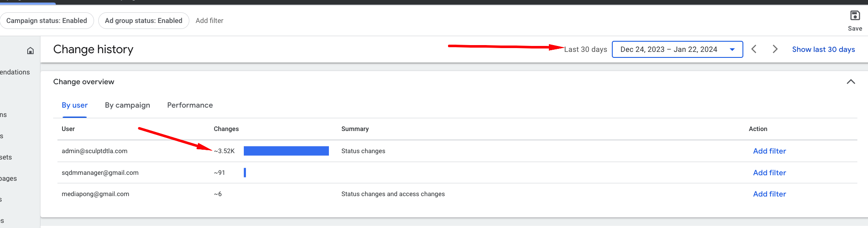Go to next date range arrow
The height and width of the screenshot is (228, 868).
coord(775,49)
